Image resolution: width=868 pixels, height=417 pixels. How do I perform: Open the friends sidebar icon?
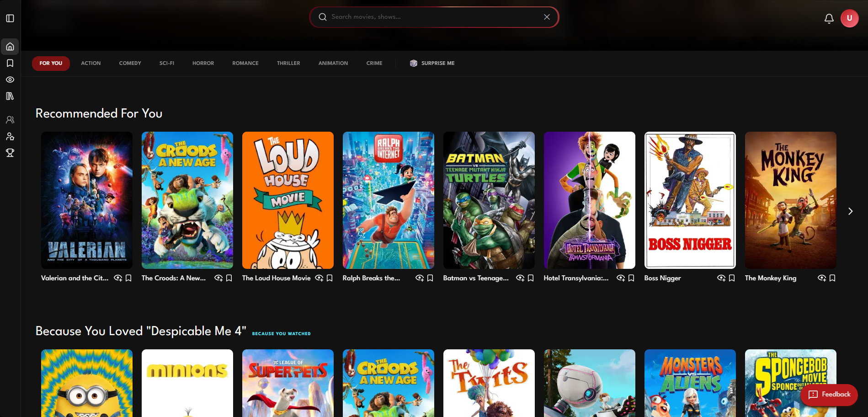(10, 120)
